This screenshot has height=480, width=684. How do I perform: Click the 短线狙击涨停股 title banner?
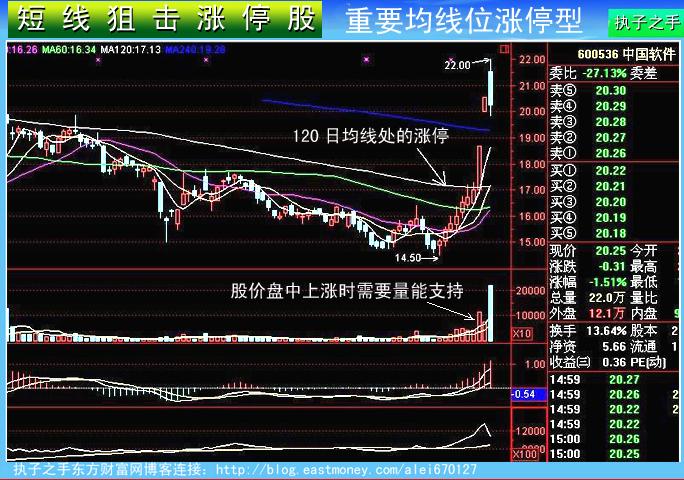click(x=165, y=19)
